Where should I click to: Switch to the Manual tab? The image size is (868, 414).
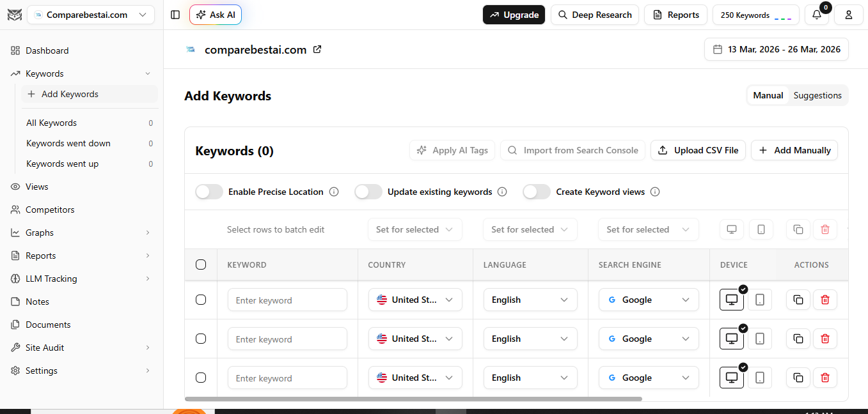pyautogui.click(x=768, y=95)
